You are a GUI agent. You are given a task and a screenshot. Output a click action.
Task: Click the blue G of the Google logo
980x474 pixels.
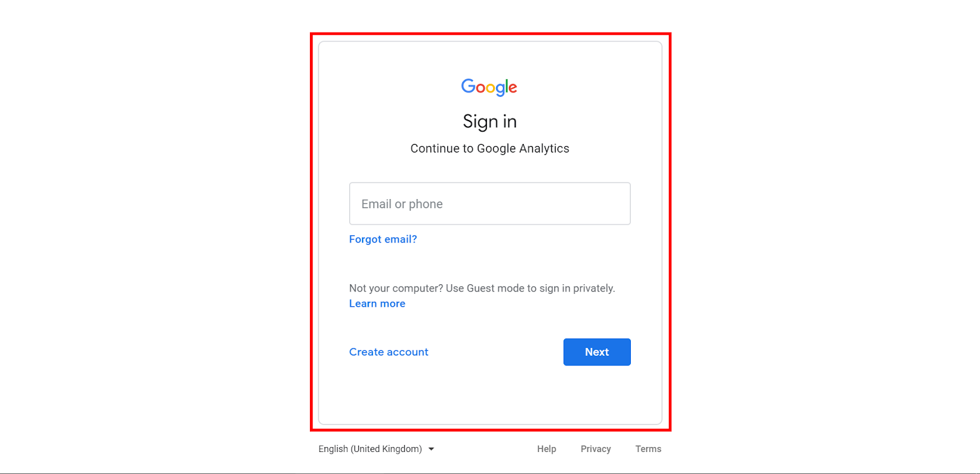(468, 86)
